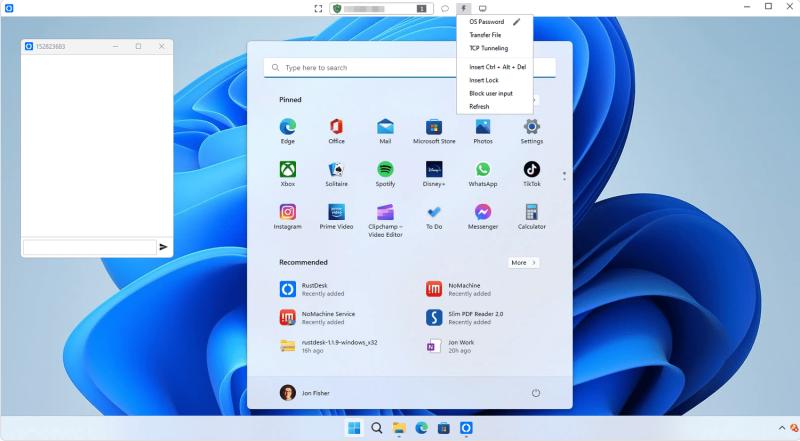
Task: Open Microsoft Store pinned app
Action: click(x=434, y=131)
